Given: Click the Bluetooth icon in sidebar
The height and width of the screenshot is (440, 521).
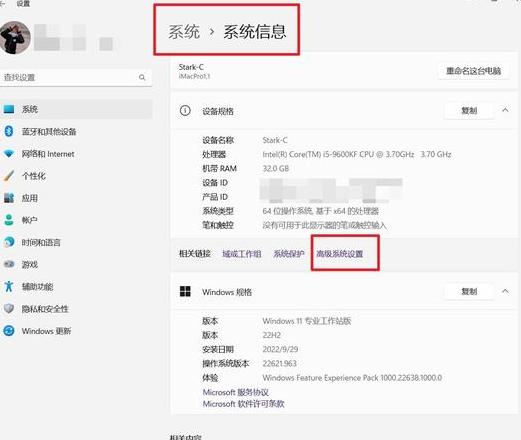Looking at the screenshot, I should point(9,131).
